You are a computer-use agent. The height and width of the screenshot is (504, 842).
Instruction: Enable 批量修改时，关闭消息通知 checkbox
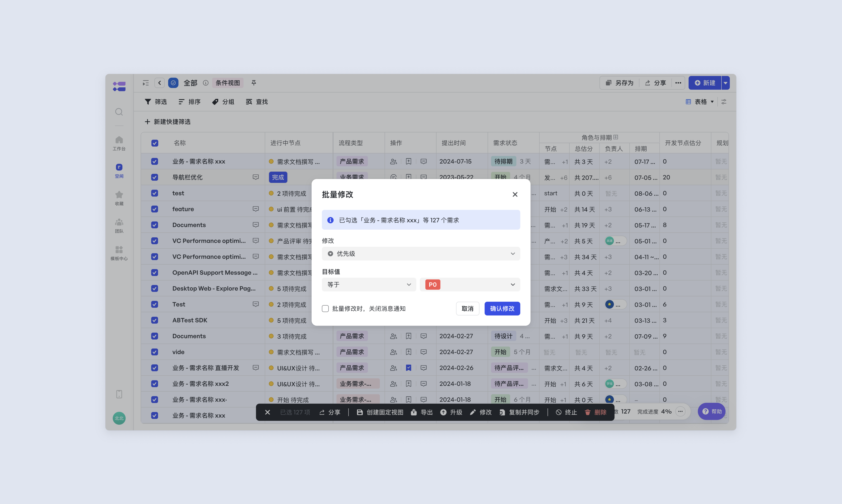click(x=325, y=309)
